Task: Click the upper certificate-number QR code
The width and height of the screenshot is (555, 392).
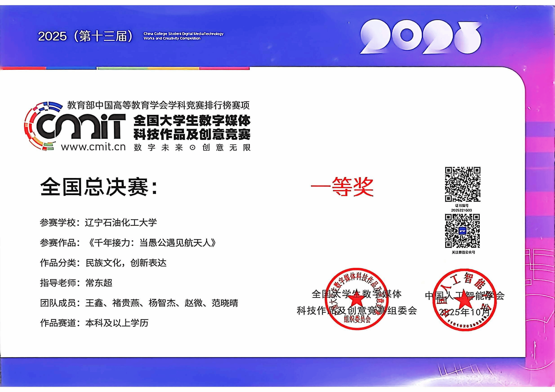Action: [x=463, y=184]
